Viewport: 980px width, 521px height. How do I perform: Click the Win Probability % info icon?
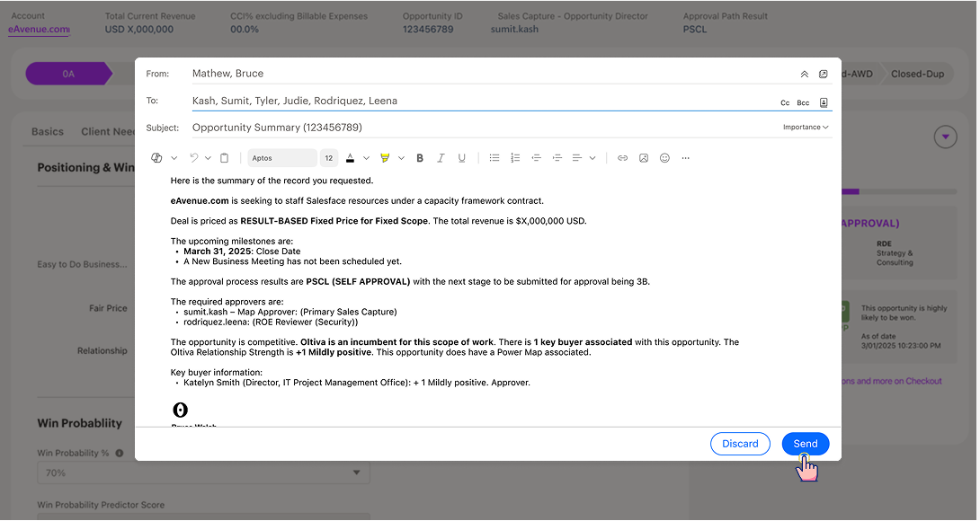120,453
